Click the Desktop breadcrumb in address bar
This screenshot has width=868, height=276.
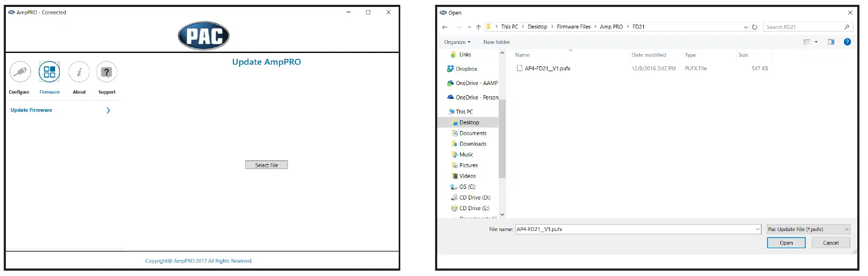pyautogui.click(x=537, y=27)
